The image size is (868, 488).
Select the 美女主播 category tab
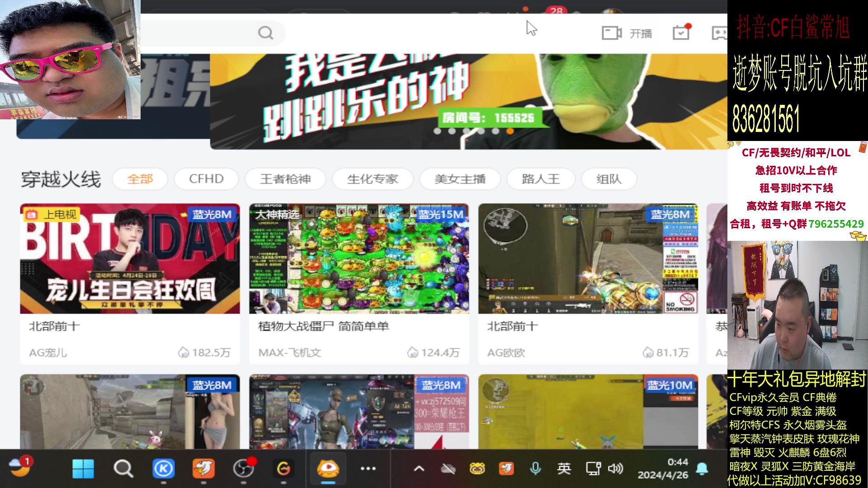pyautogui.click(x=460, y=179)
